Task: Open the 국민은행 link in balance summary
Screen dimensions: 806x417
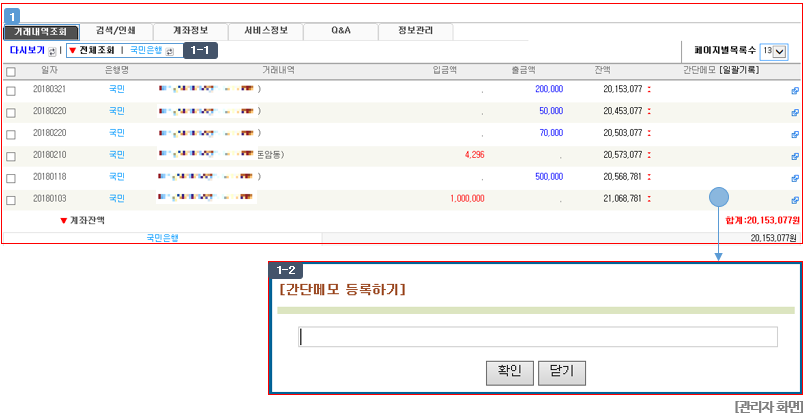Action: coord(162,238)
